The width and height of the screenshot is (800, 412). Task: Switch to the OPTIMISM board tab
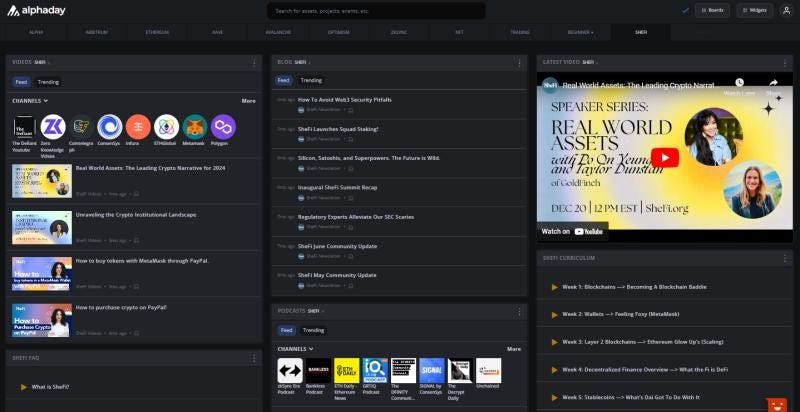[339, 32]
